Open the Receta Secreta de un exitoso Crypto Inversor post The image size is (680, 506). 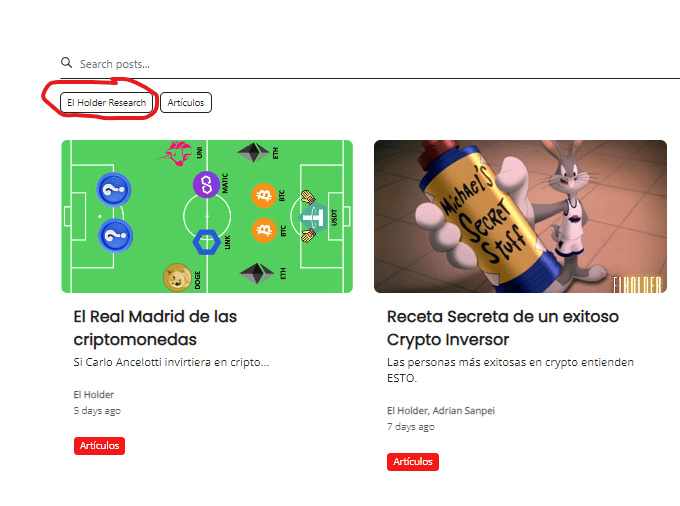[x=503, y=328]
